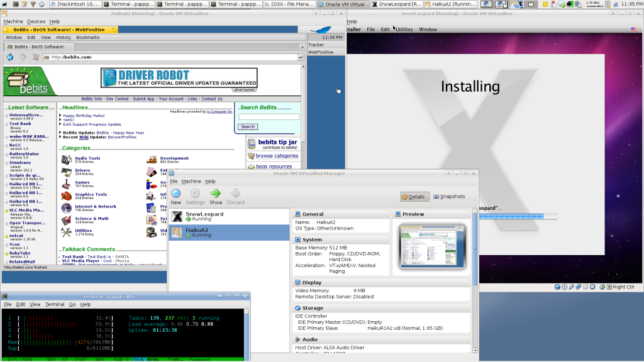Open beos resources link
The width and height of the screenshot is (644, 362).
pyautogui.click(x=274, y=167)
